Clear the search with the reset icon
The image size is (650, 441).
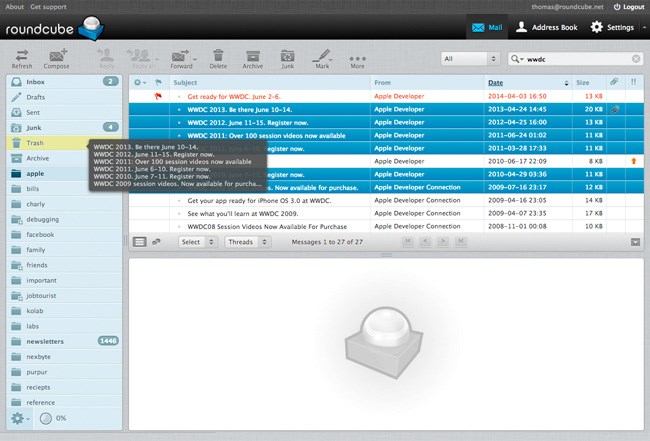pos(633,60)
